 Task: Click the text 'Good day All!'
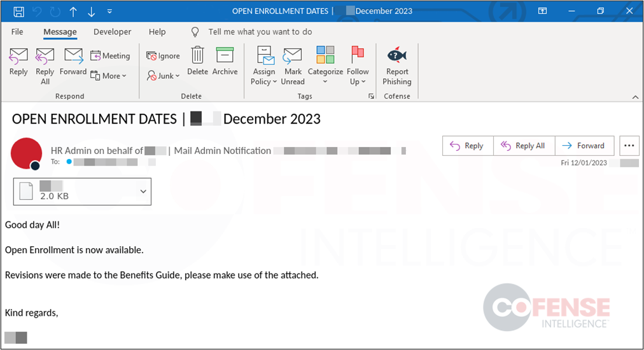(32, 225)
